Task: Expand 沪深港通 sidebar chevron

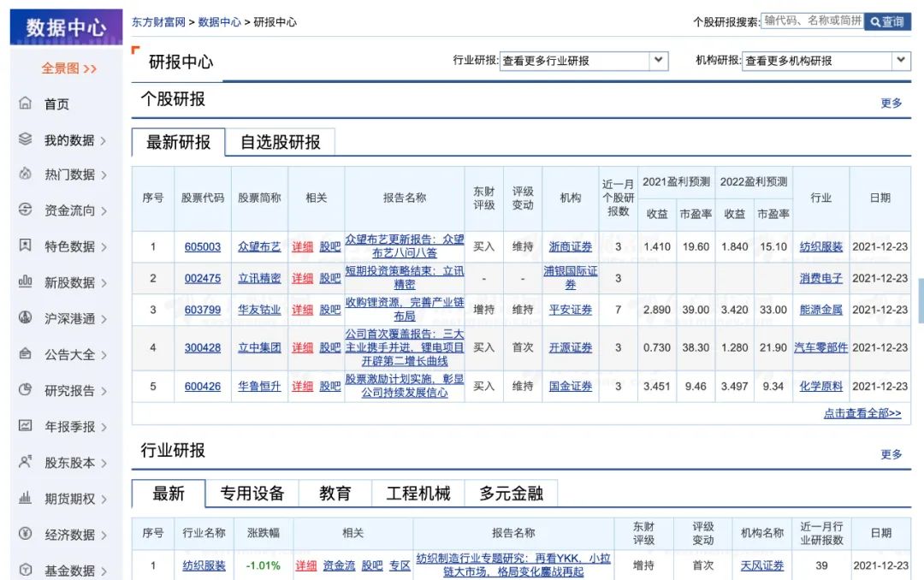Action: coord(104,319)
